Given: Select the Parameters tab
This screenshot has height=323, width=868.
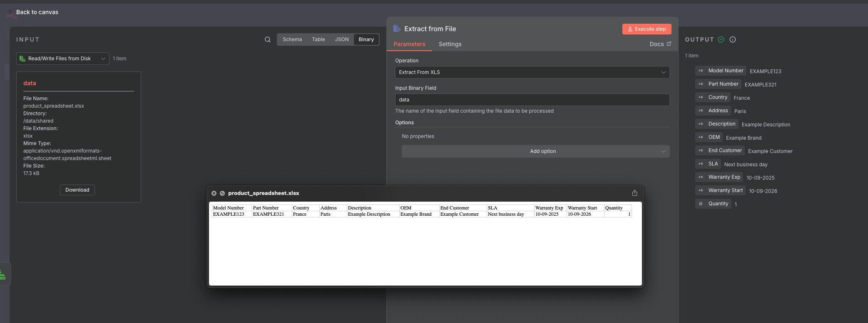Looking at the screenshot, I should (409, 44).
